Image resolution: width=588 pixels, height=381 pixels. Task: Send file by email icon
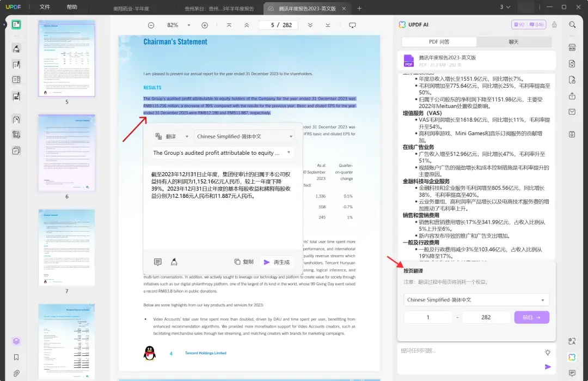coord(572,112)
